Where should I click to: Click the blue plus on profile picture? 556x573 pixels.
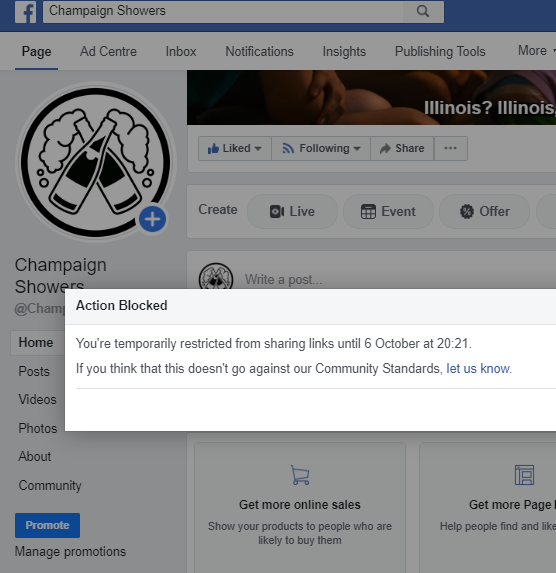click(152, 219)
